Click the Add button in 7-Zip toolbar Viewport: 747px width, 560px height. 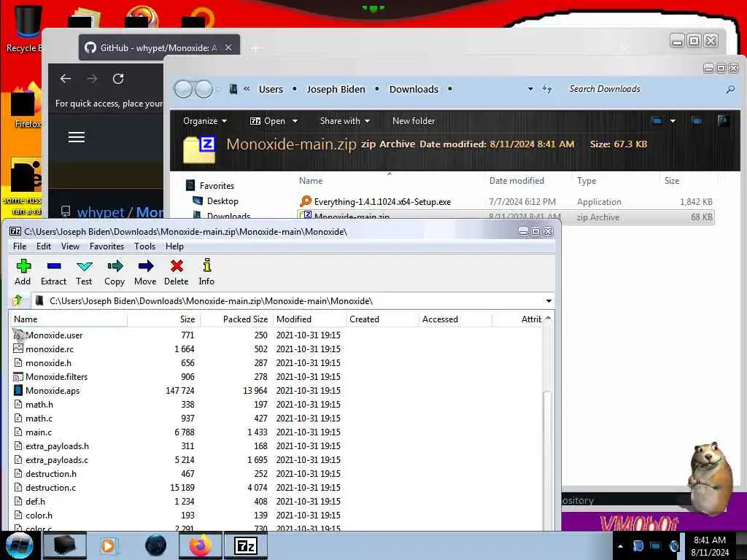tap(23, 272)
